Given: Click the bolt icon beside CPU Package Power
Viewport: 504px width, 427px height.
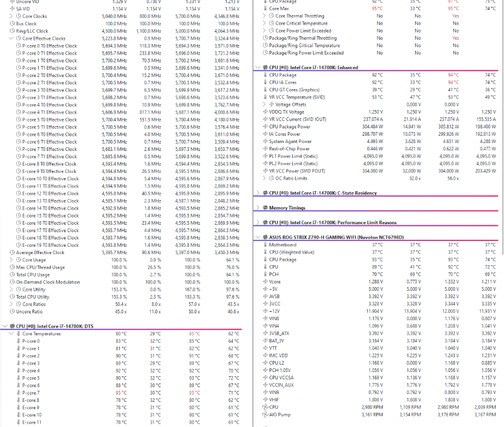Looking at the screenshot, I should click(265, 127).
